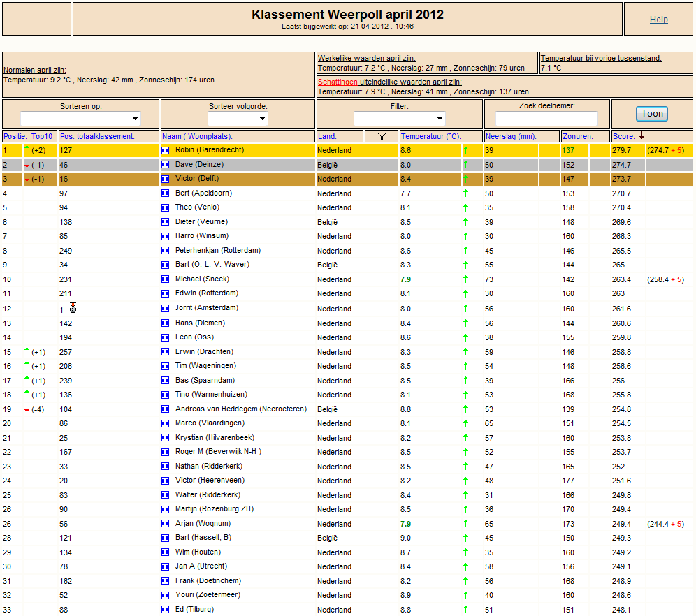Sort by 'Neerslag (mm)' header

point(511,136)
